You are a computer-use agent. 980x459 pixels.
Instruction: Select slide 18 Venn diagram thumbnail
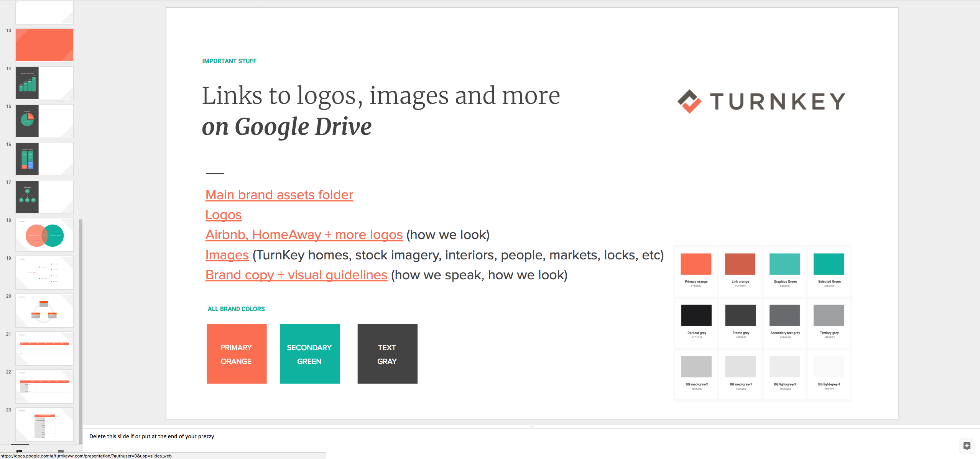coord(44,235)
